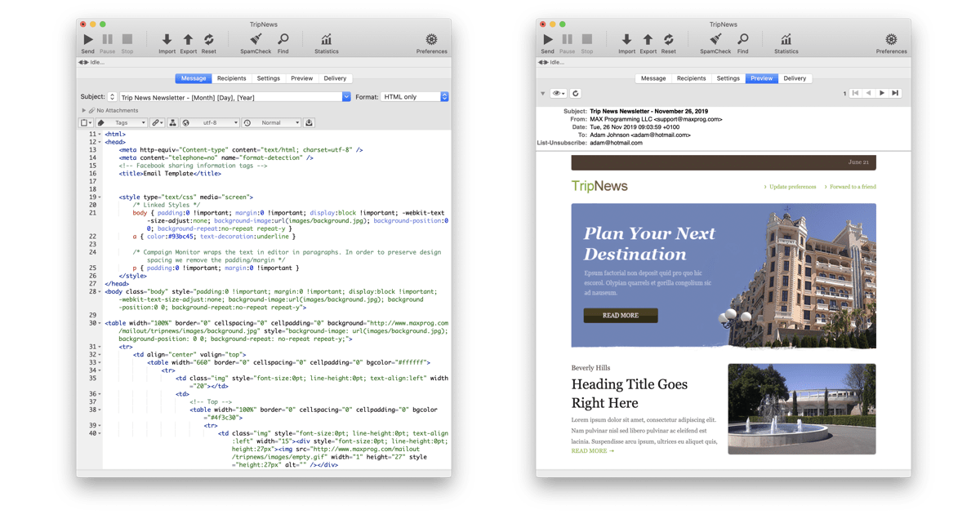This screenshot has height=514, width=980.
Task: Switch to Message tab in right window
Action: pyautogui.click(x=653, y=78)
